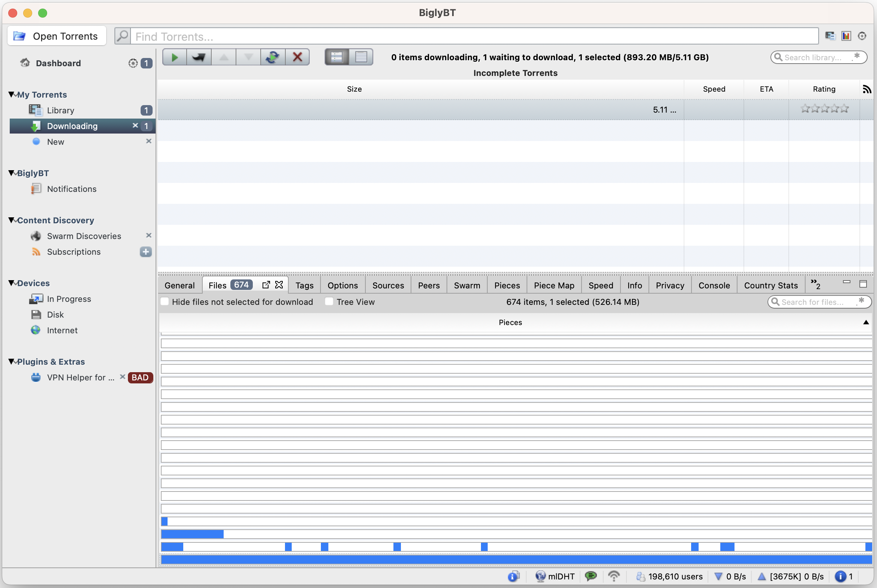Click the RSS feed icon above the Rating column
877x588 pixels.
coord(867,89)
